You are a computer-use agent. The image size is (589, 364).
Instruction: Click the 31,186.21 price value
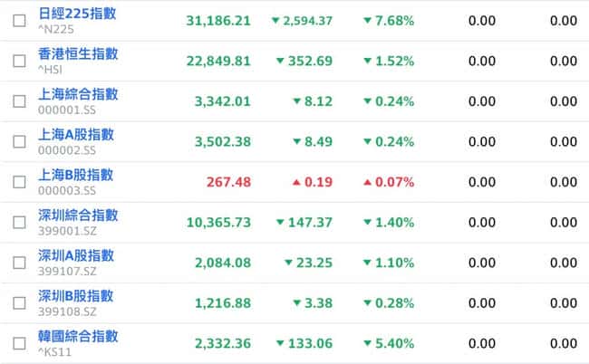point(217,21)
